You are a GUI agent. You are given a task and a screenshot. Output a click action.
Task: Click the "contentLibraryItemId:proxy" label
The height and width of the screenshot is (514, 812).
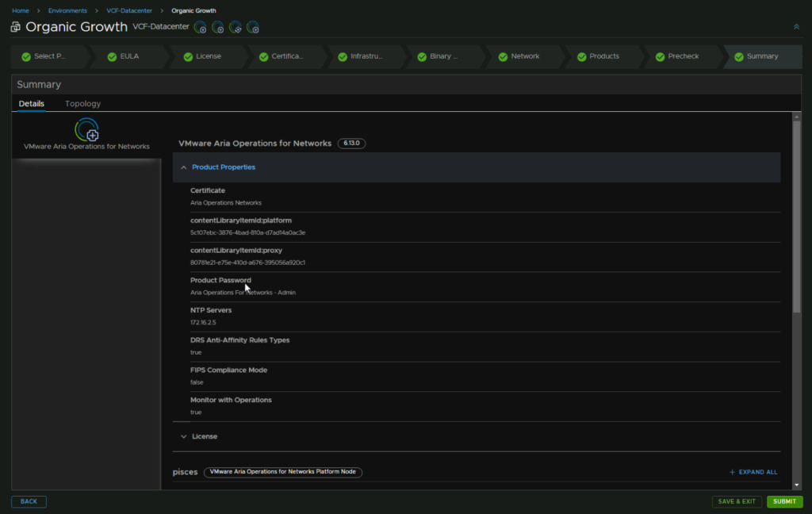pos(236,251)
